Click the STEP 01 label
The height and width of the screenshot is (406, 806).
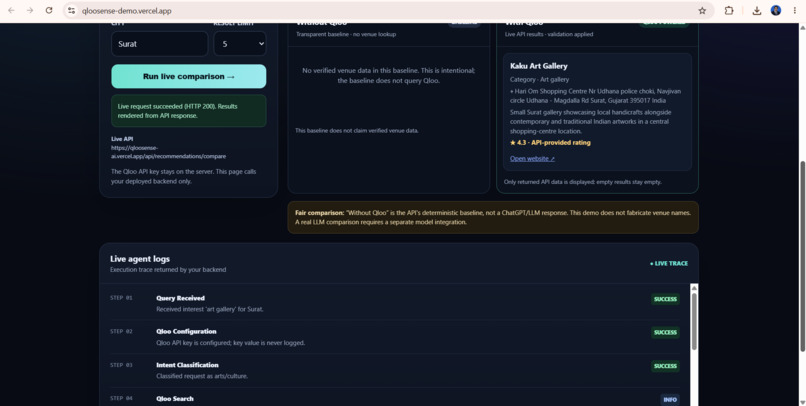(x=121, y=298)
